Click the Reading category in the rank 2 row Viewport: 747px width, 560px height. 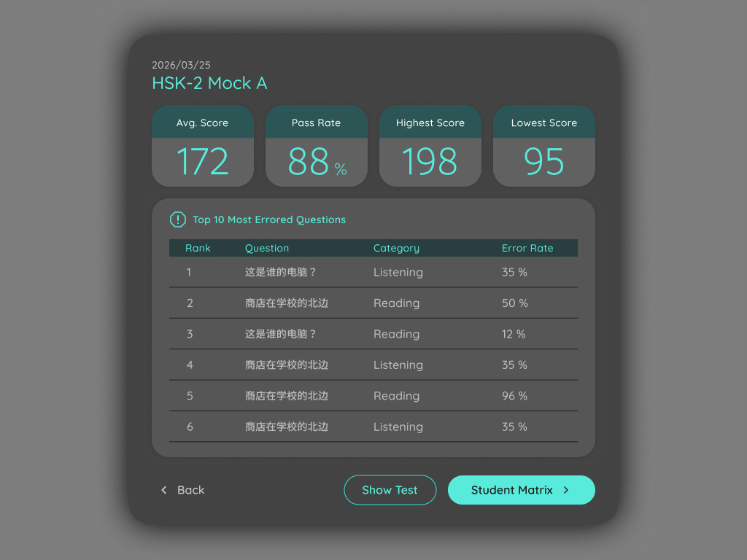pyautogui.click(x=396, y=303)
